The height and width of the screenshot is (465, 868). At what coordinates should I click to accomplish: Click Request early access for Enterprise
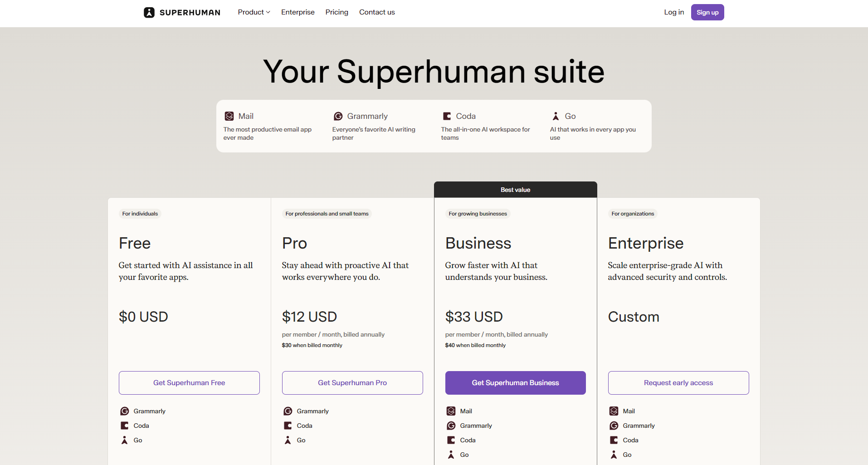click(x=678, y=383)
